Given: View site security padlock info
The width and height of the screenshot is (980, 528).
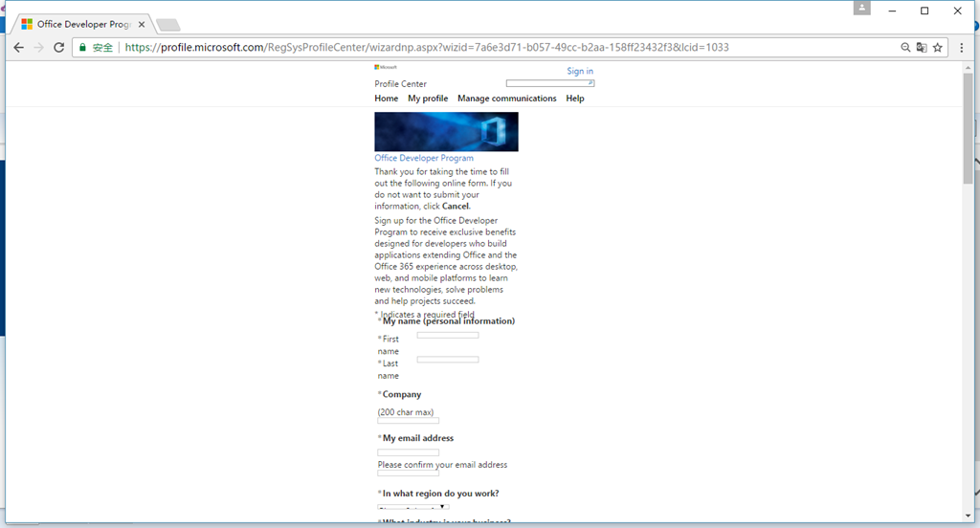Looking at the screenshot, I should pos(82,48).
